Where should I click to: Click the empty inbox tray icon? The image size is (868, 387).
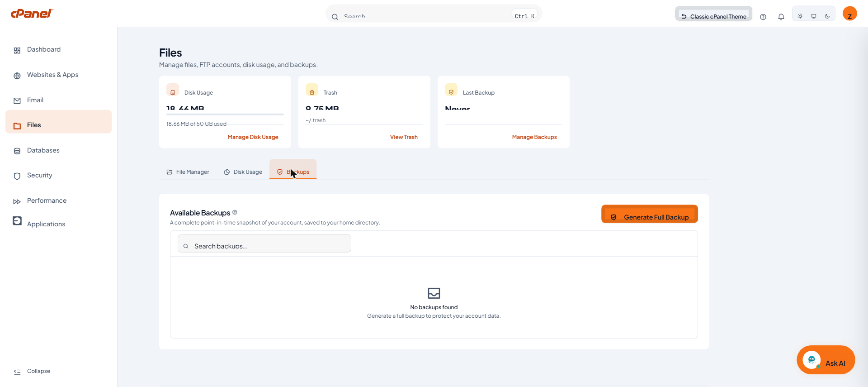434,293
